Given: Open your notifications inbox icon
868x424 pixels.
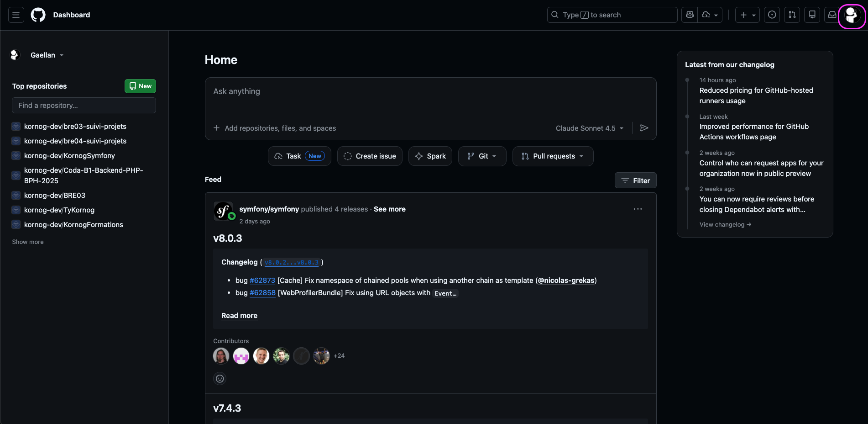Looking at the screenshot, I should (x=831, y=15).
